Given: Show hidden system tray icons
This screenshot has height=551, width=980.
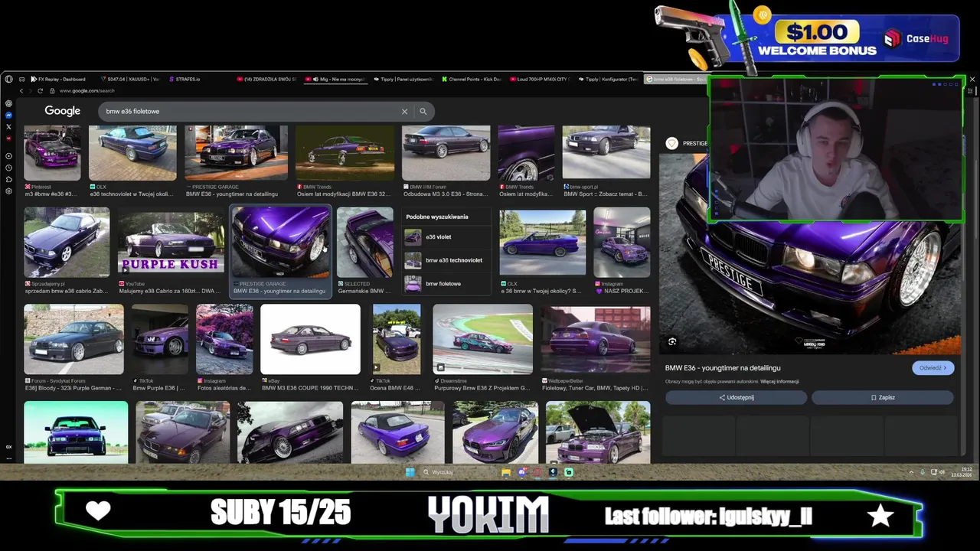Looking at the screenshot, I should (911, 472).
